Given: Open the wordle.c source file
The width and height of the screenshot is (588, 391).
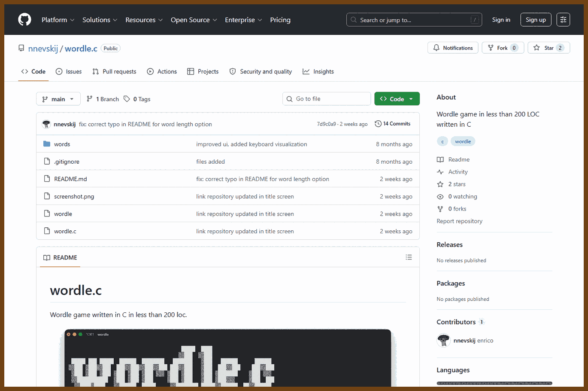Looking at the screenshot, I should coord(65,231).
